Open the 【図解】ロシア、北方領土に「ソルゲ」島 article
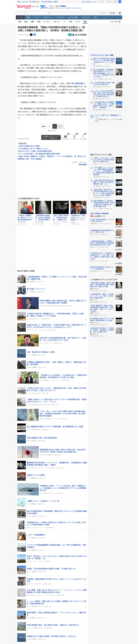The width and height of the screenshot is (138, 644). click(43, 501)
